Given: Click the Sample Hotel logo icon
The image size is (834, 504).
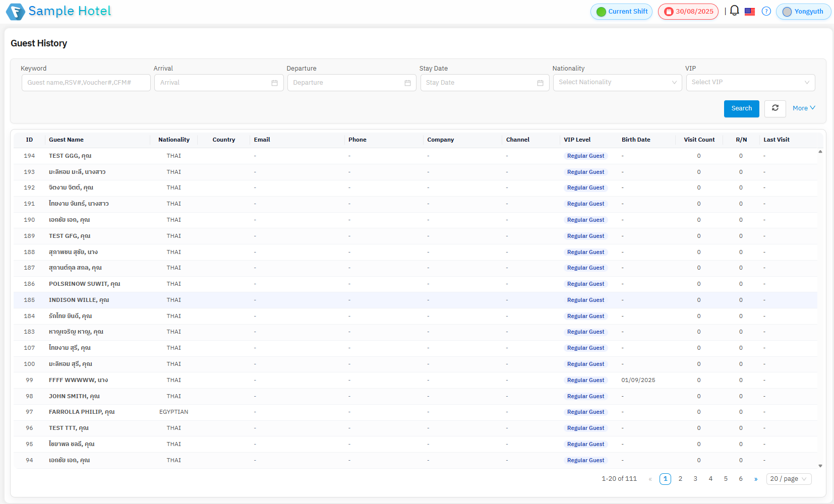Looking at the screenshot, I should tap(15, 12).
